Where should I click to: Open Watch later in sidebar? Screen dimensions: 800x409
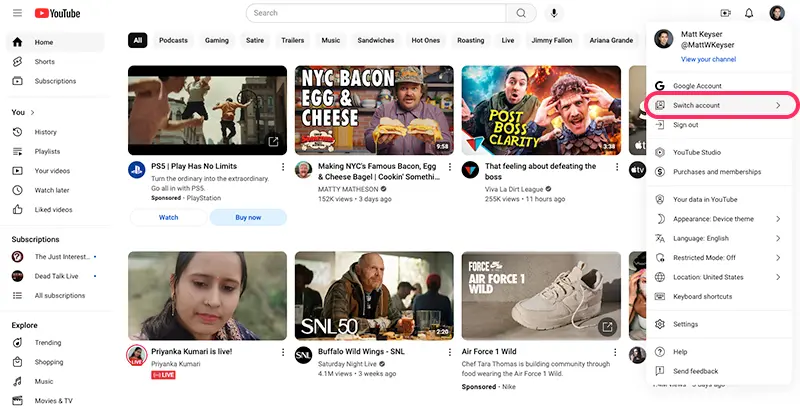tap(52, 190)
